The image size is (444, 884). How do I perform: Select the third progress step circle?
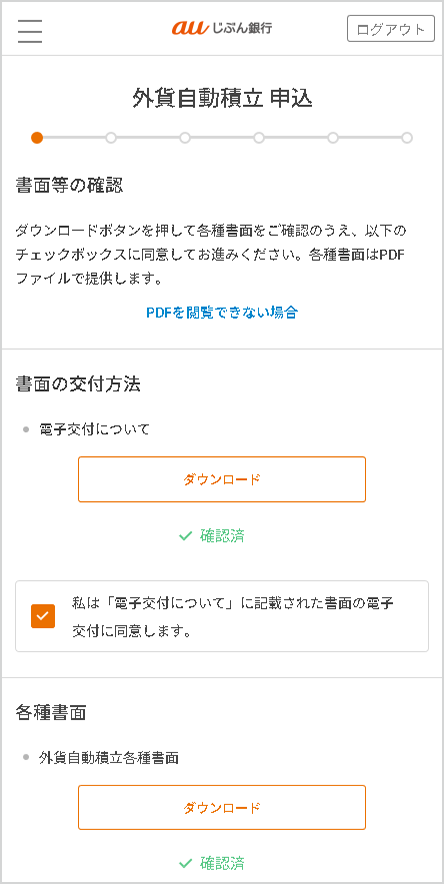click(x=185, y=138)
